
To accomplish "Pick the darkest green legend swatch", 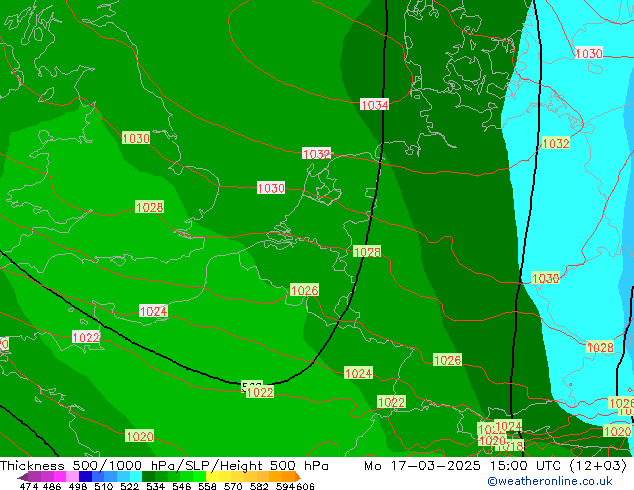I will pyautogui.click(x=148, y=476).
